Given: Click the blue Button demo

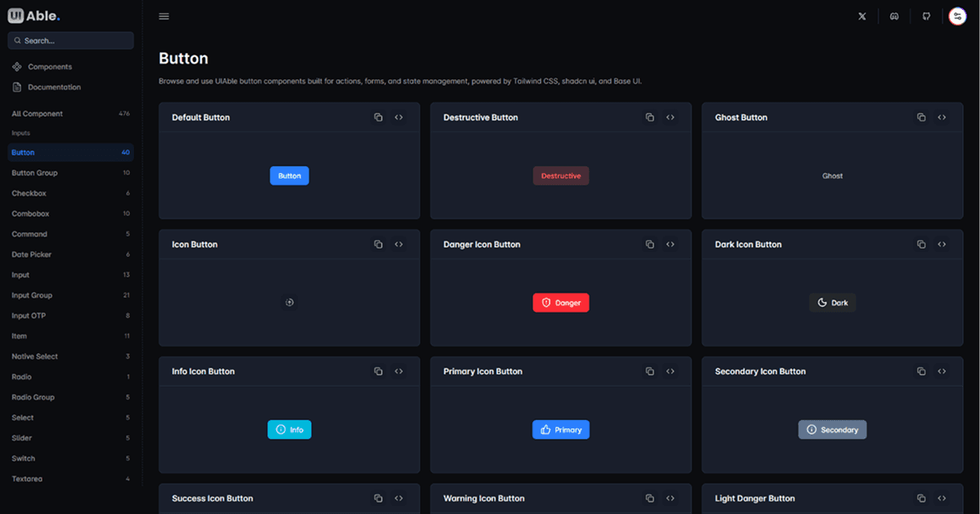Looking at the screenshot, I should 289,175.
